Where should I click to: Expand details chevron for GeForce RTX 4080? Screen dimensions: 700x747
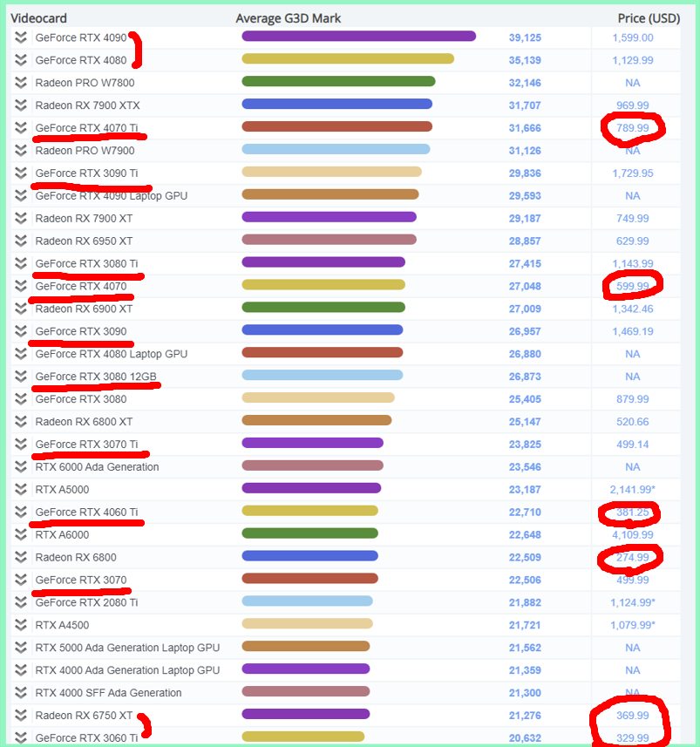click(x=21, y=60)
